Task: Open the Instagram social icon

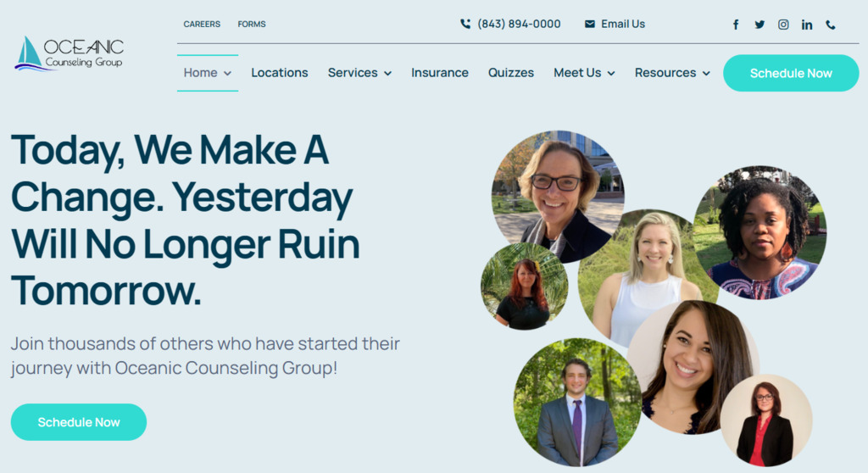Action: 783,25
